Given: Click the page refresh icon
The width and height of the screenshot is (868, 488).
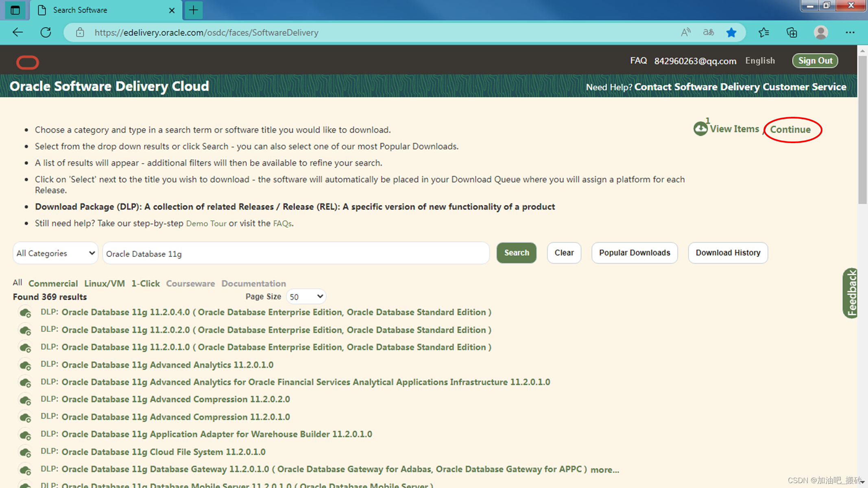Looking at the screenshot, I should tap(45, 32).
